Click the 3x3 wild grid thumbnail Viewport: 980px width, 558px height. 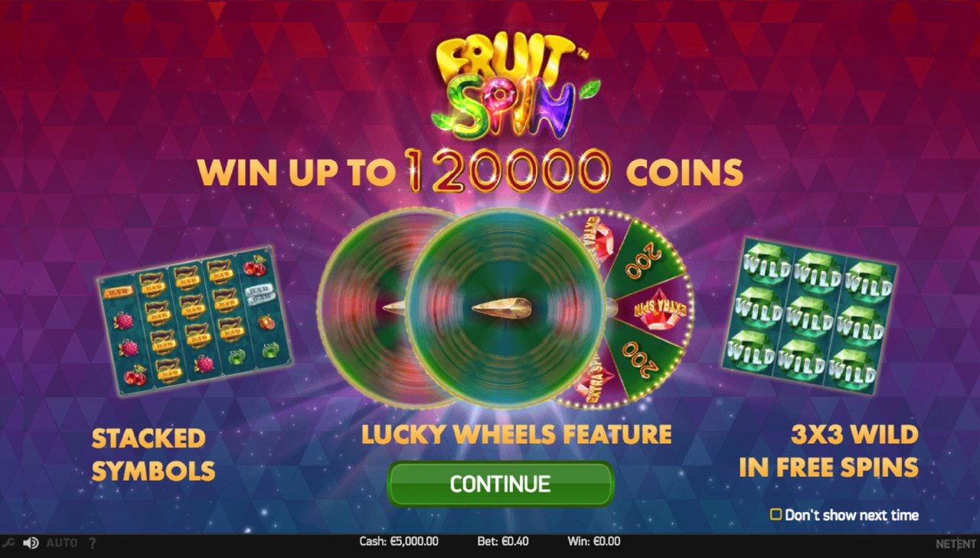[x=810, y=316]
